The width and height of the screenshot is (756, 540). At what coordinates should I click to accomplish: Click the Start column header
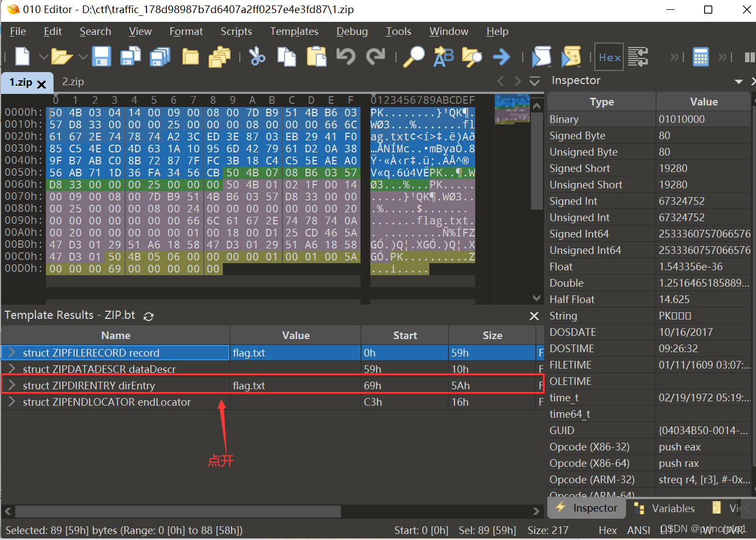tap(405, 335)
